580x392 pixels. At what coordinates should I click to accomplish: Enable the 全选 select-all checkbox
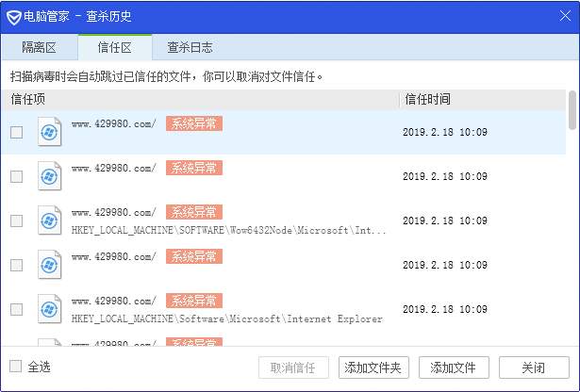tap(15, 367)
